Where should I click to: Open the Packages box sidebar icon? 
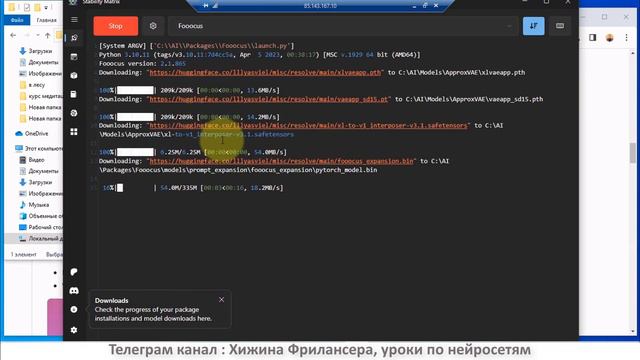(74, 76)
